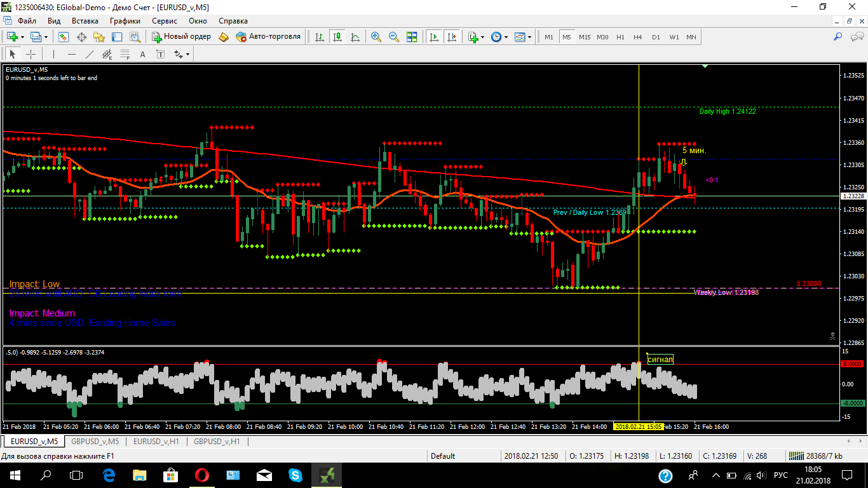
Task: Open the Market Watch window
Action: [x=64, y=37]
